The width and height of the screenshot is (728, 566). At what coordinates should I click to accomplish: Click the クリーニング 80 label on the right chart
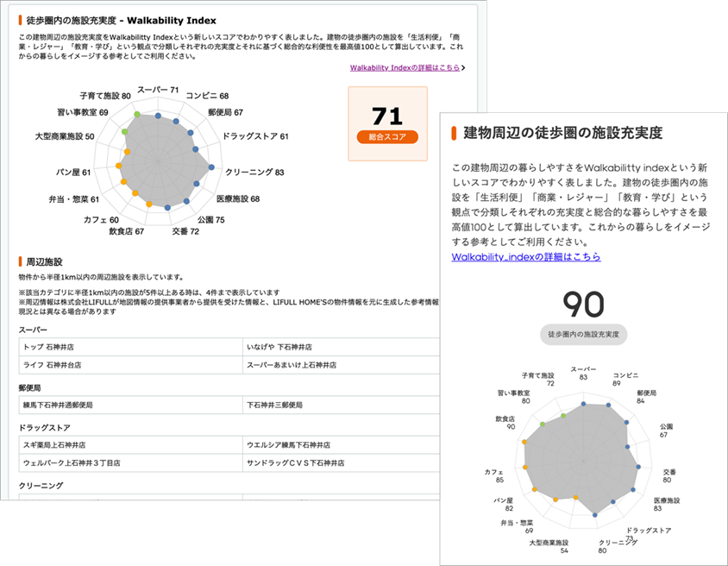(x=618, y=546)
